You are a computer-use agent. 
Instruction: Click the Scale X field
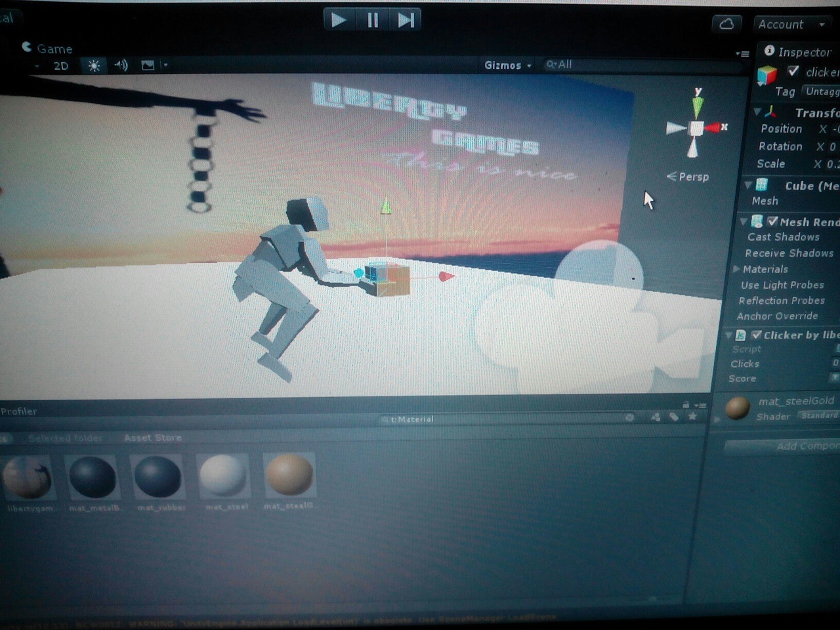[832, 164]
